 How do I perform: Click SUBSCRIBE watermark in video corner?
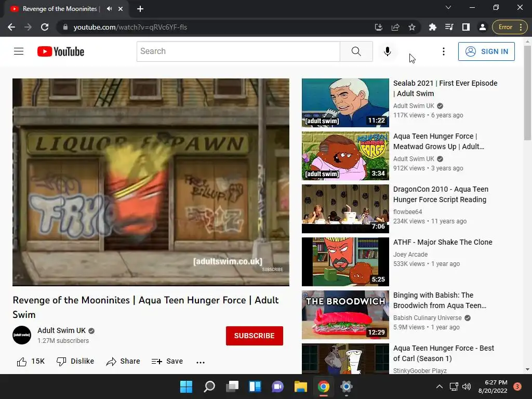coord(272,270)
